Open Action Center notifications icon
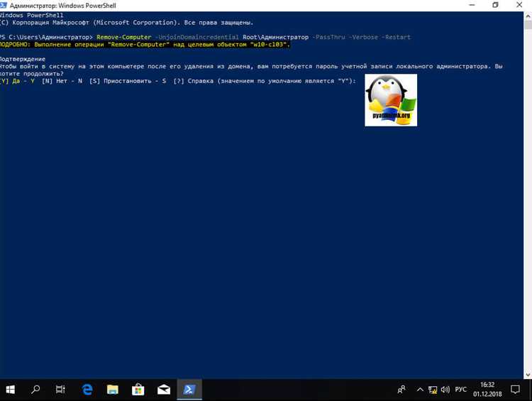This screenshot has width=532, height=401. [515, 390]
